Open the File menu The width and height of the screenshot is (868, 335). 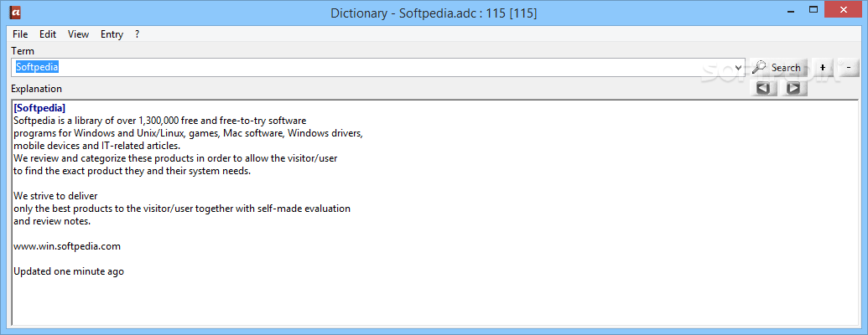20,34
